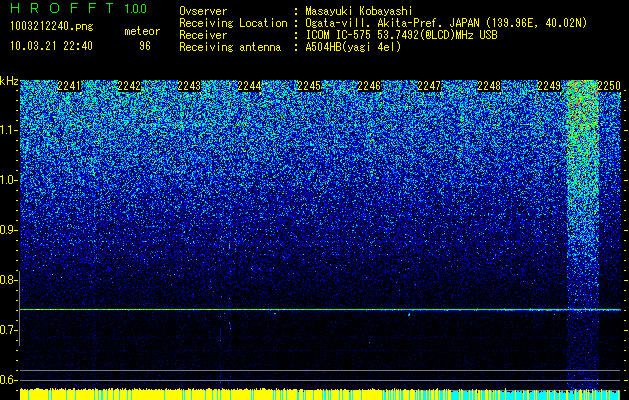Click the 'Ovserver' field label
The width and height of the screenshot is (629, 400).
click(203, 11)
